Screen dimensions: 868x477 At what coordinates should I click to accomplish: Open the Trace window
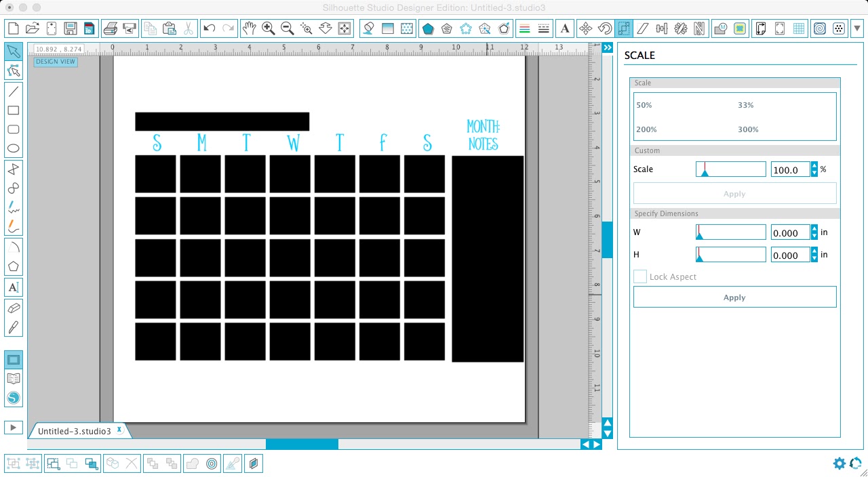740,28
